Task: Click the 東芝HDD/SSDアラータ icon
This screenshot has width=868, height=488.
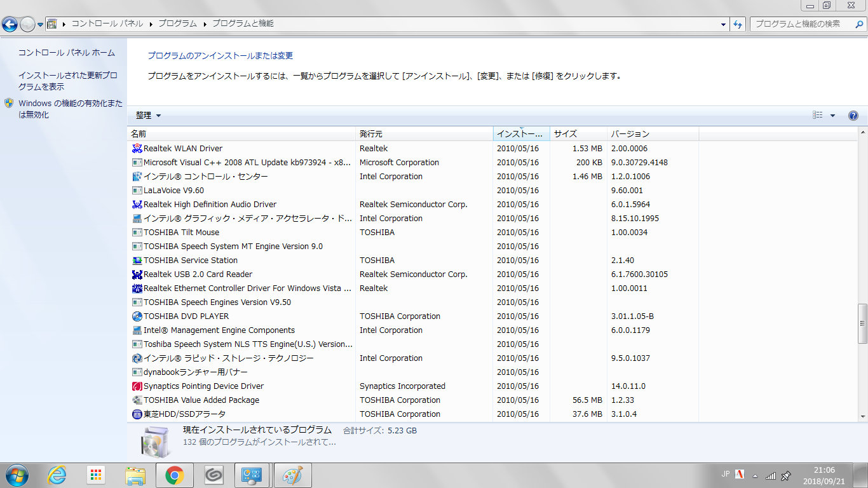Action: [137, 414]
